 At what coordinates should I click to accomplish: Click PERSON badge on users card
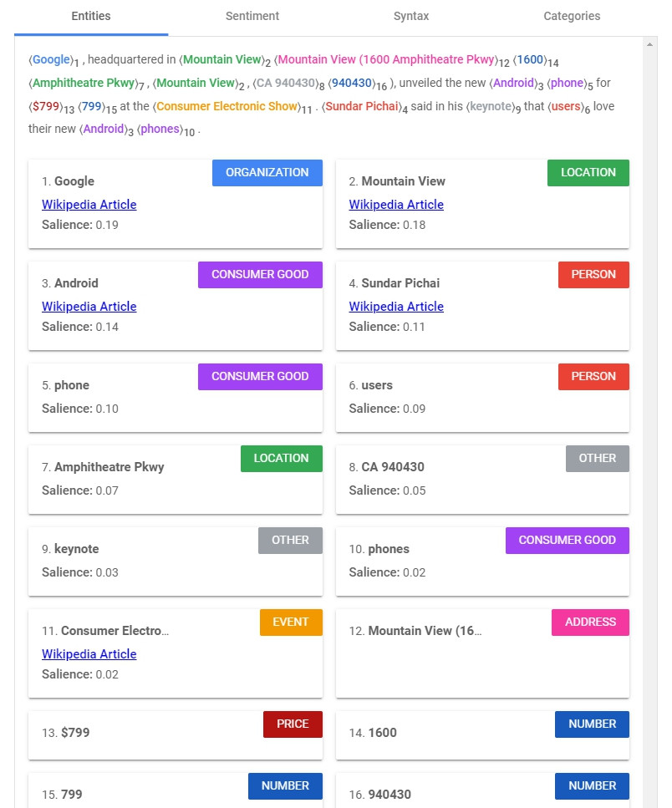593,377
